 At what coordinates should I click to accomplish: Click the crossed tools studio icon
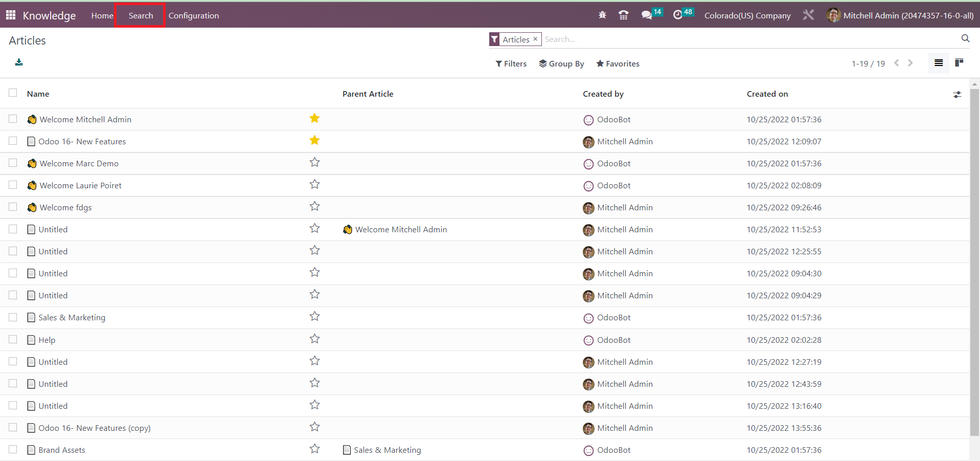tap(808, 15)
